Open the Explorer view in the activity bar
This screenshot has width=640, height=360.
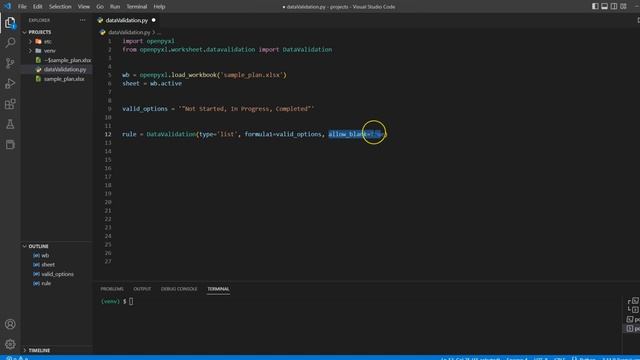pos(10,23)
